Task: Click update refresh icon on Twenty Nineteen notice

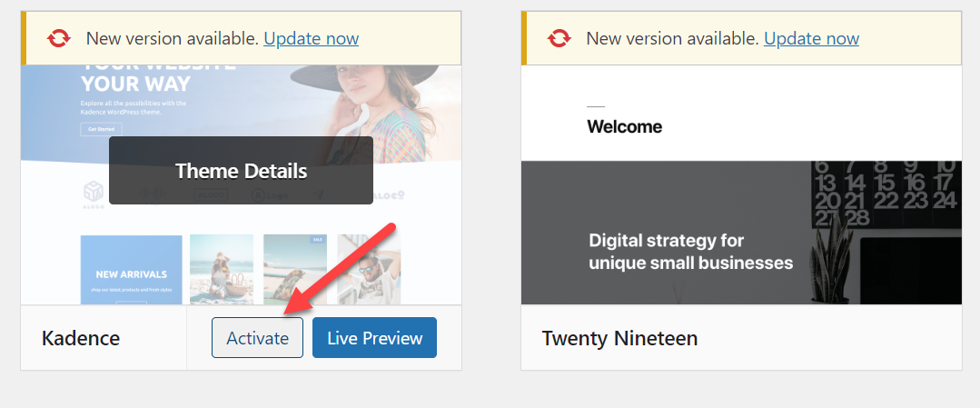Action: (x=559, y=39)
